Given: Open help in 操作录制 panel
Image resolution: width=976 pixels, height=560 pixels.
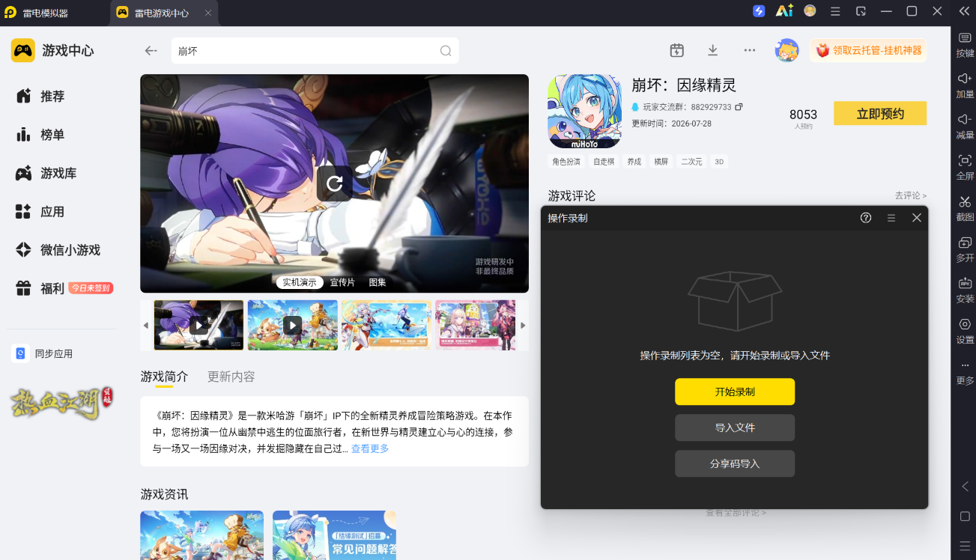Looking at the screenshot, I should coord(866,218).
